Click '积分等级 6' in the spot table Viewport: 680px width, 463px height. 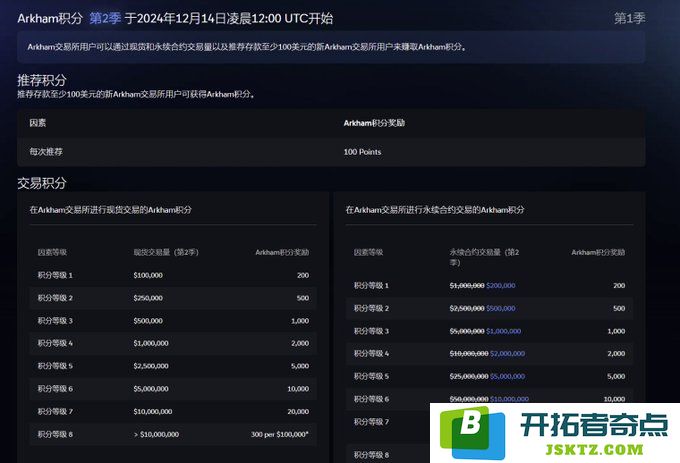[x=55, y=389]
